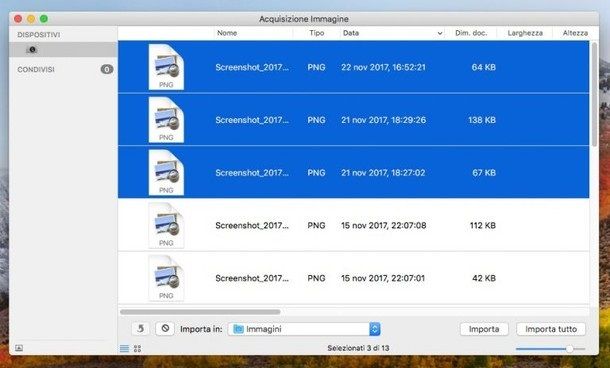Viewport: 610px width, 368px height.
Task: Select the row dated 15 nov 2017, 22:07:08
Action: (x=354, y=225)
